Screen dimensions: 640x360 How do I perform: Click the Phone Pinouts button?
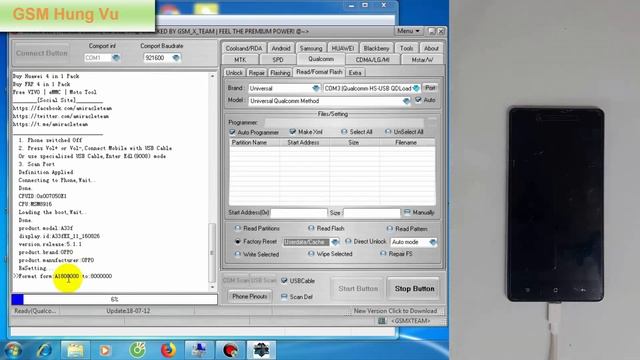coord(249,296)
